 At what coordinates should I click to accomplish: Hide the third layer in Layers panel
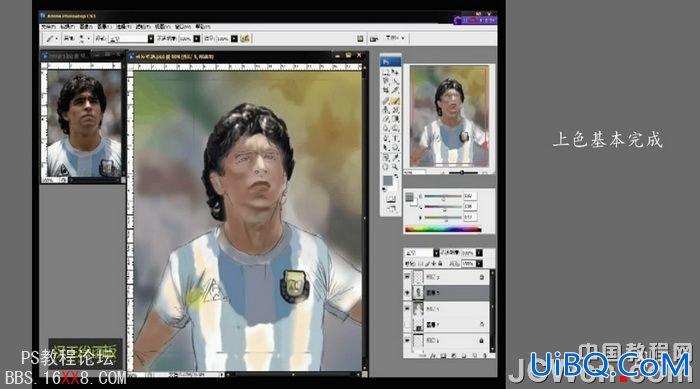click(407, 308)
